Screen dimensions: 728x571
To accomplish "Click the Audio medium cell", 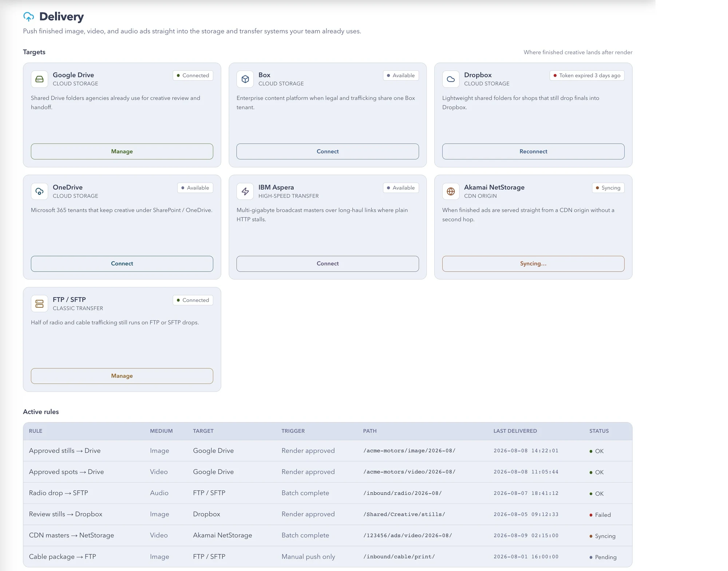I will click(159, 493).
